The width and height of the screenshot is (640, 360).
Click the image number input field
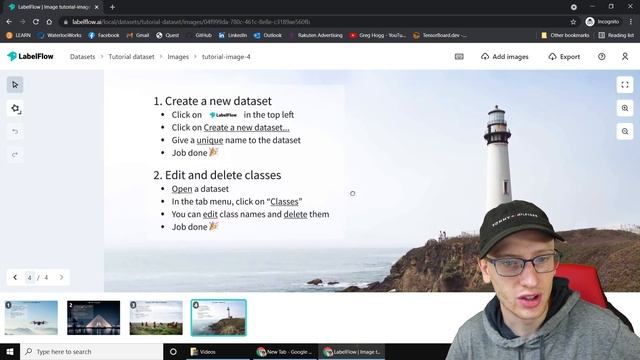(x=29, y=278)
